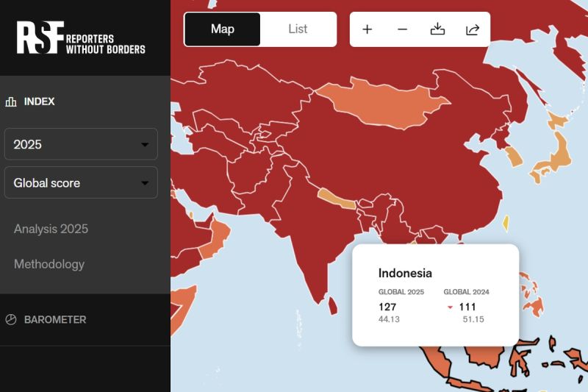
Task: Expand the Global score dropdown
Action: (81, 182)
